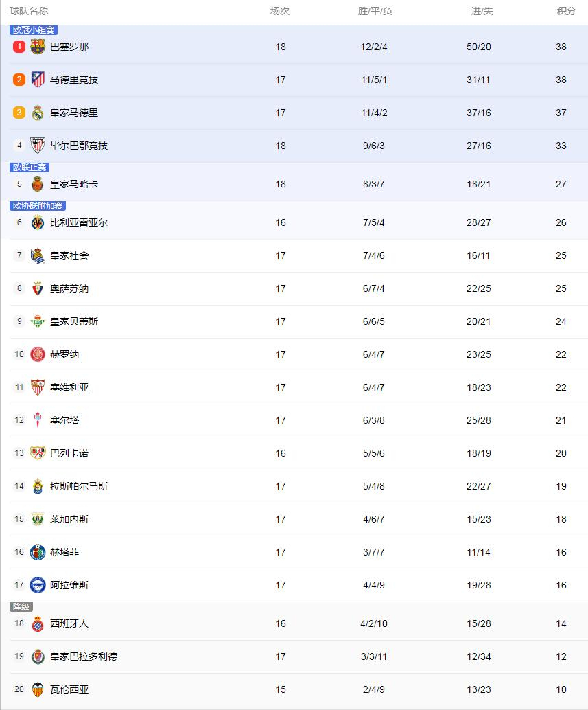This screenshot has width=588, height=710.
Task: Click the Alavés round blue crest
Action: pos(38,585)
